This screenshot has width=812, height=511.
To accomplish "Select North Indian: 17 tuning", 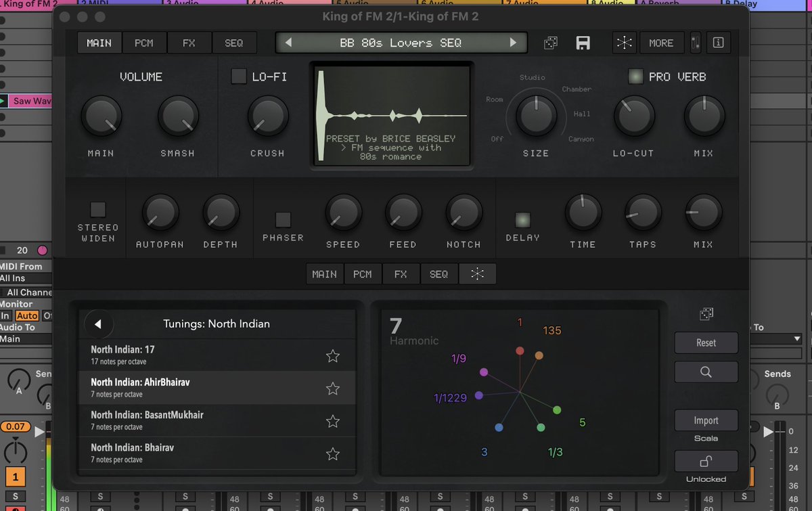I will point(217,355).
